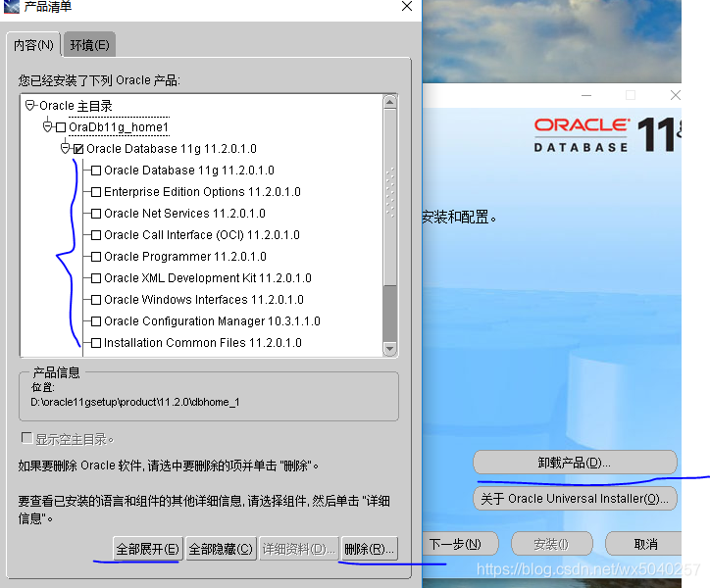Viewport: 710px width, 588px height.
Task: Collapse the OraDb11g_home1 tree node
Action: tap(47, 126)
